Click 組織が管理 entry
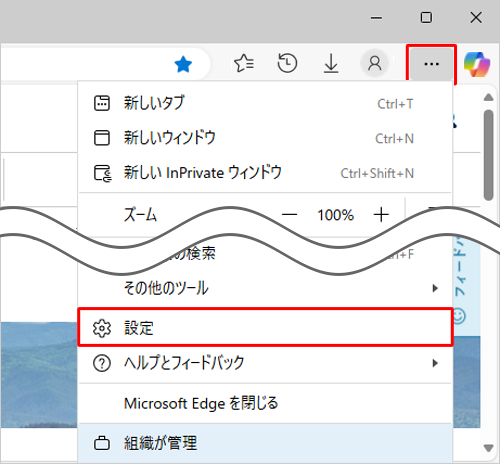This screenshot has width=500, height=464. point(265,443)
